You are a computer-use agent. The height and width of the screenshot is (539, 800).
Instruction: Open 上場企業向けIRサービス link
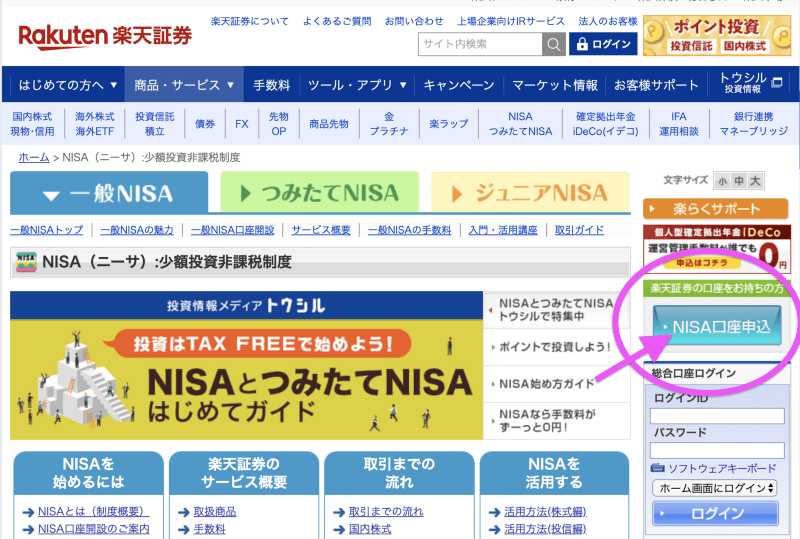point(511,21)
